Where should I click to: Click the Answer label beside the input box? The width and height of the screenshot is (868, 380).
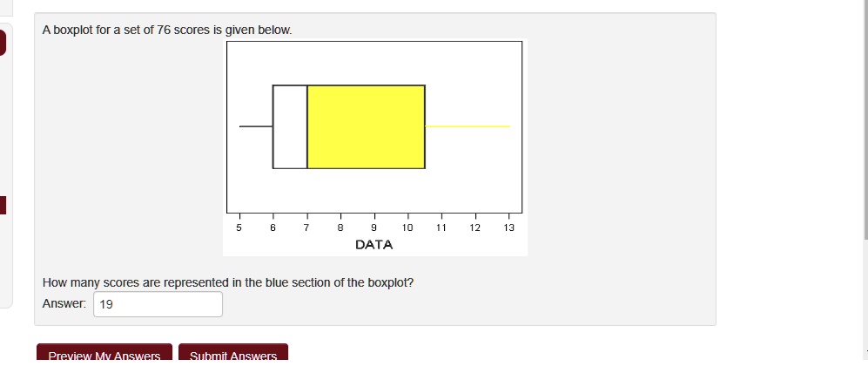point(64,303)
